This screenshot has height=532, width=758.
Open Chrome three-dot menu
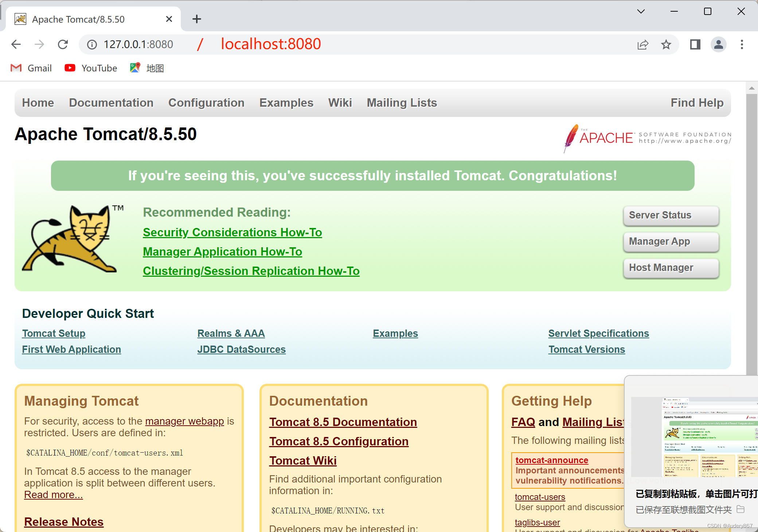pos(742,44)
